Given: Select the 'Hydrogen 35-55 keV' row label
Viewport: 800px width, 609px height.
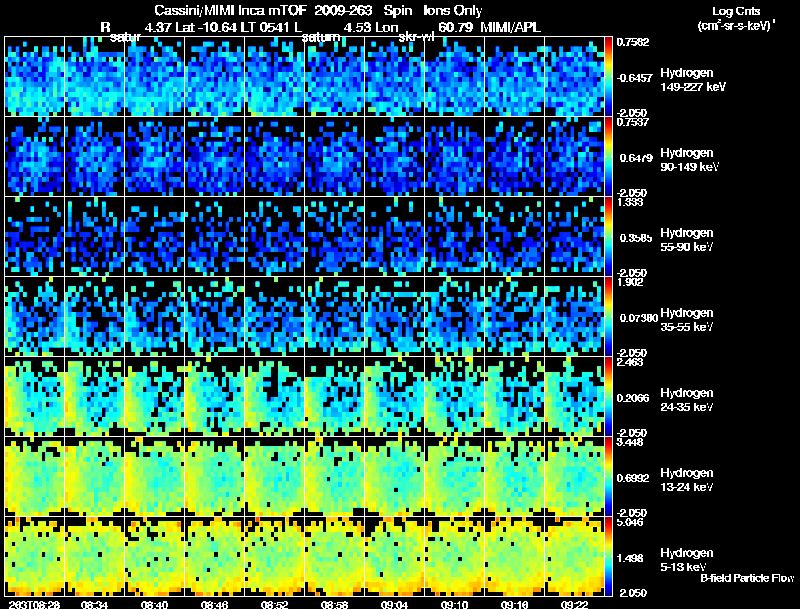Looking at the screenshot, I should click(x=687, y=320).
